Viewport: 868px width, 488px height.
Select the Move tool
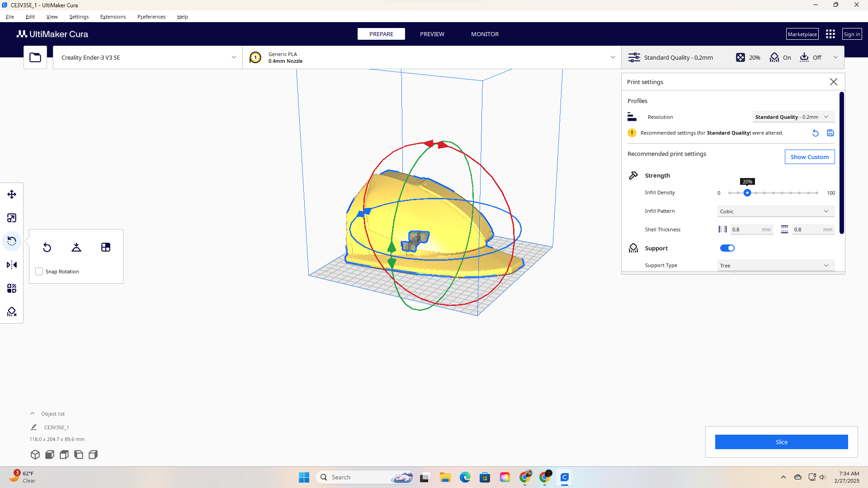click(x=12, y=194)
